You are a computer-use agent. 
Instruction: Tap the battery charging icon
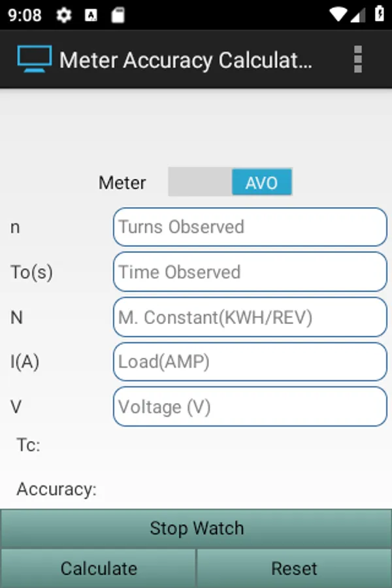coord(379,14)
